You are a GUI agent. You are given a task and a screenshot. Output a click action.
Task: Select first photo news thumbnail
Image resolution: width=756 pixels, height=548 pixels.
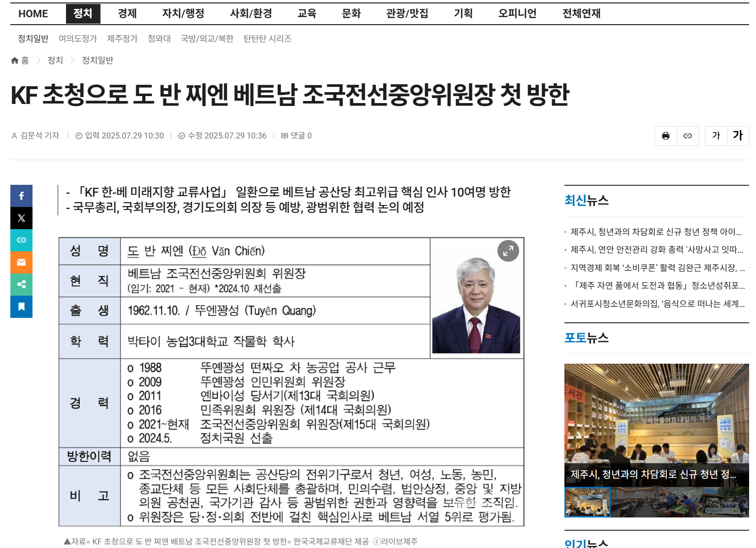pos(588,502)
